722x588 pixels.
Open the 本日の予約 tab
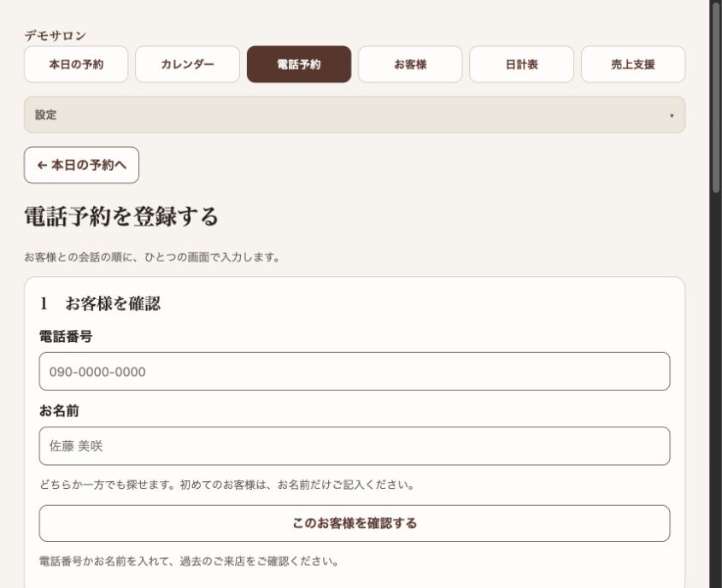pos(76,64)
